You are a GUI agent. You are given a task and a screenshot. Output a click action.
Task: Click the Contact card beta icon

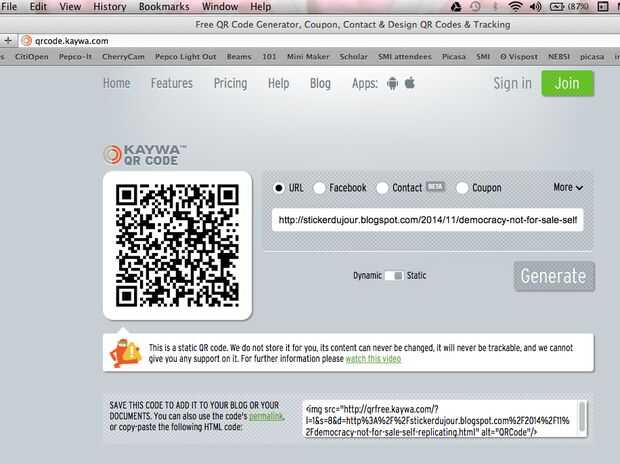click(x=435, y=186)
